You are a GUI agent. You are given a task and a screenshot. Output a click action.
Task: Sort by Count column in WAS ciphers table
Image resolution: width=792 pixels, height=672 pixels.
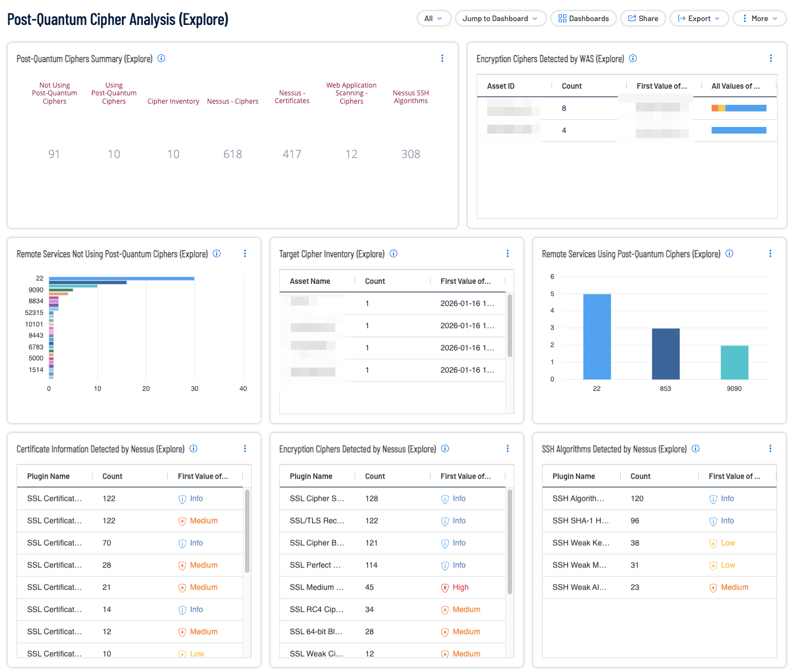click(x=571, y=86)
